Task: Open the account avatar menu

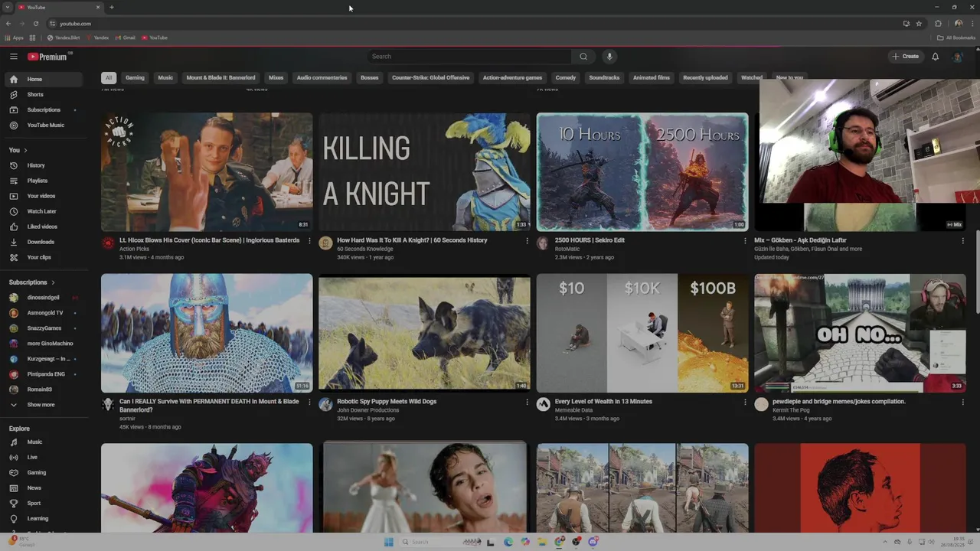Action: click(x=957, y=56)
